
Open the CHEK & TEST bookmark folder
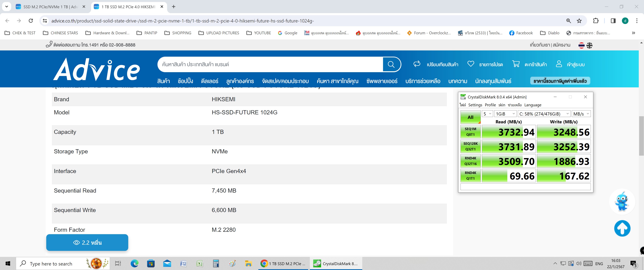click(x=20, y=33)
